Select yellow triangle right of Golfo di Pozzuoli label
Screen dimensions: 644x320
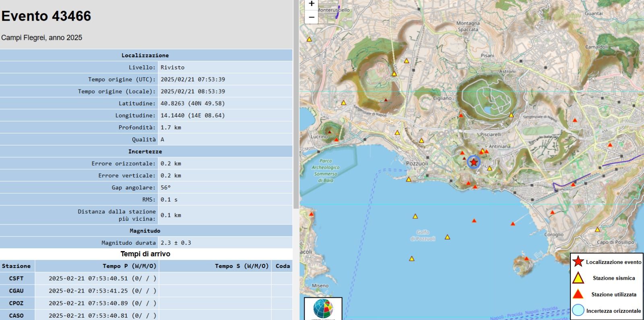tap(447, 237)
